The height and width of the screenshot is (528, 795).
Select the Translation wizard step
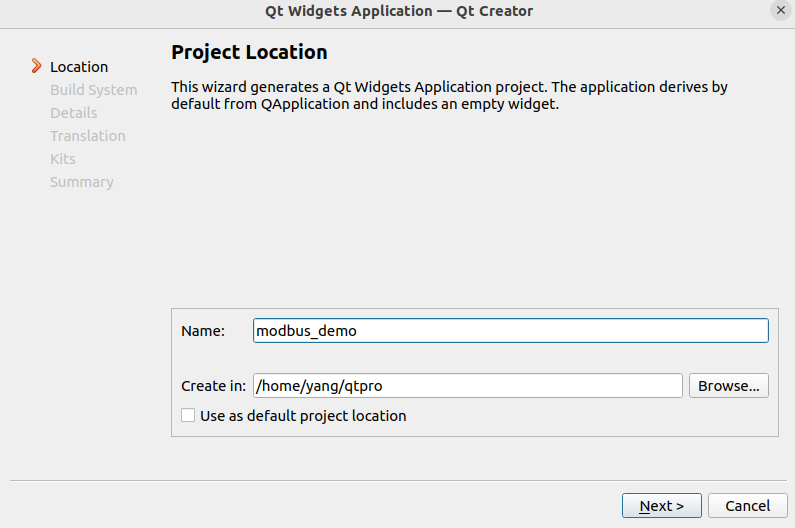click(88, 136)
